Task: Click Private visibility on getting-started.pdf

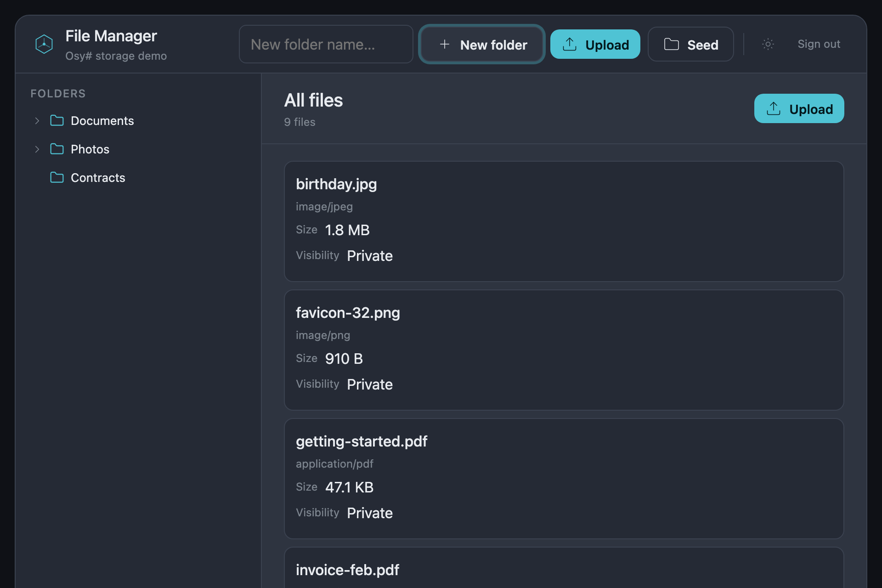Action: click(x=370, y=513)
